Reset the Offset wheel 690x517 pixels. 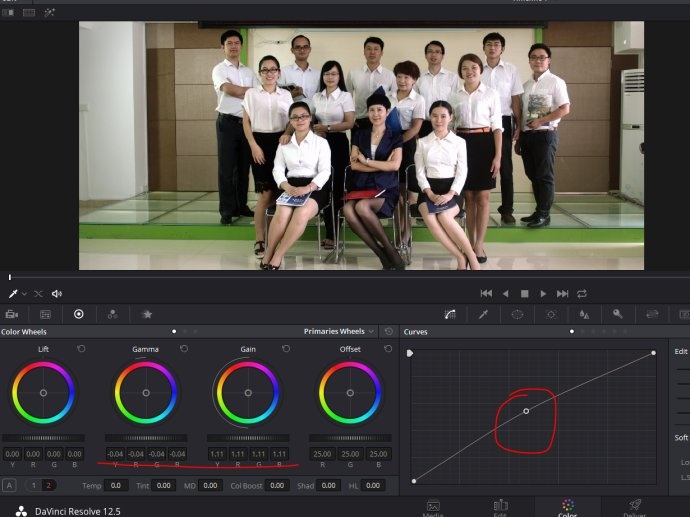click(x=388, y=349)
